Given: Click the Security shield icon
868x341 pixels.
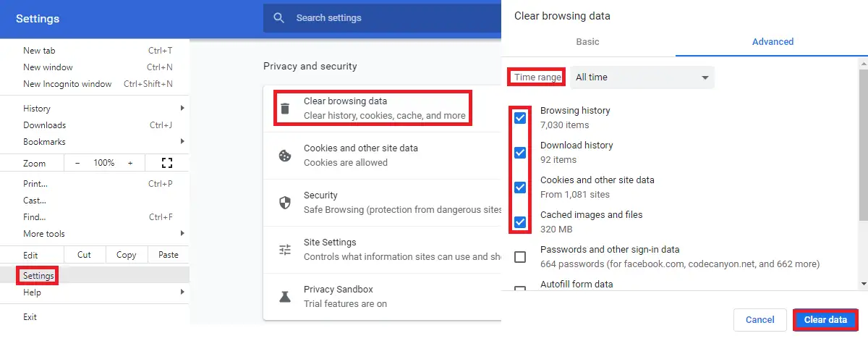Looking at the screenshot, I should [x=285, y=203].
